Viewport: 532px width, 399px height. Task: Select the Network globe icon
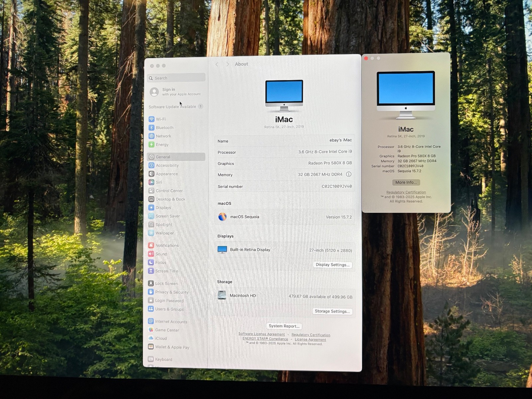click(x=151, y=136)
